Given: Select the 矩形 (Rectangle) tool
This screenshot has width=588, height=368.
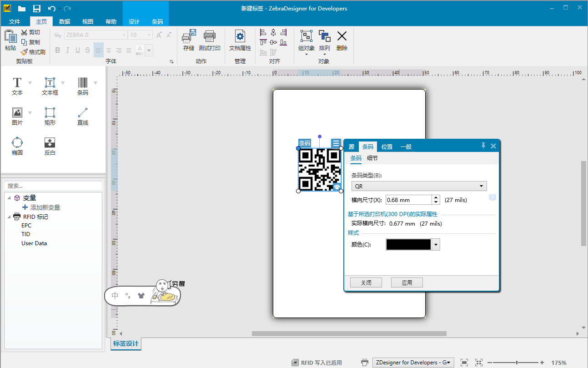Looking at the screenshot, I should coord(50,116).
